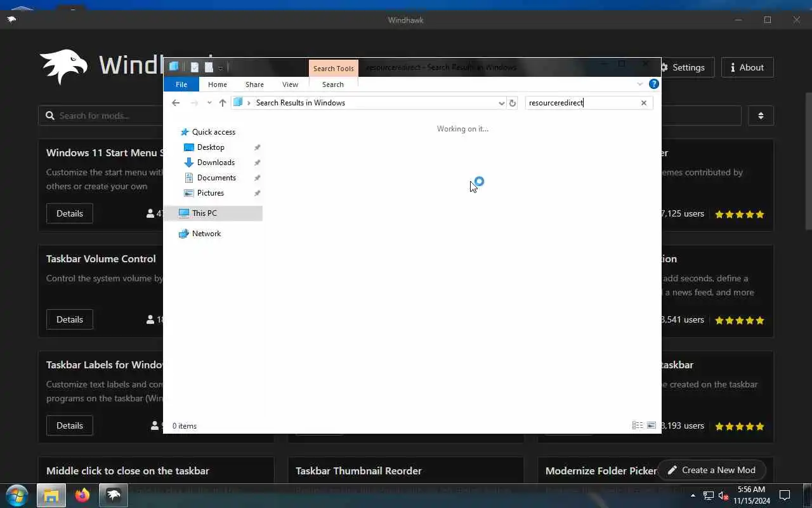Open the Search ribbon tab
Viewport: 812px width, 508px height.
pyautogui.click(x=332, y=84)
